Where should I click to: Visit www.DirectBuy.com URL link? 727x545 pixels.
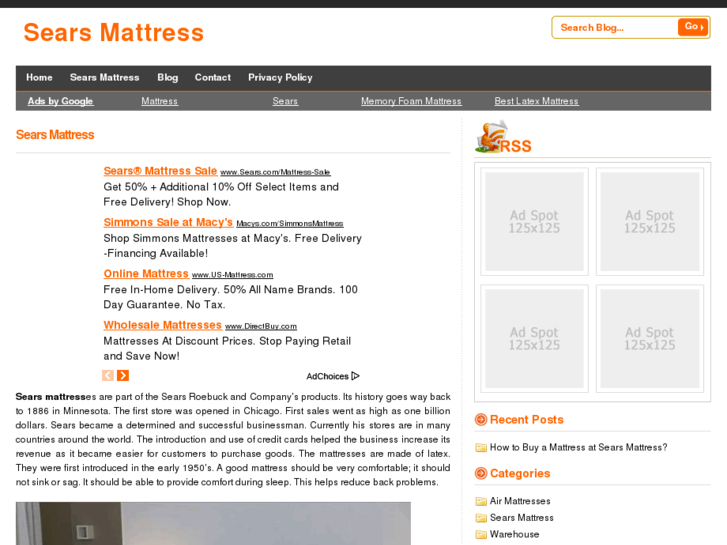click(261, 327)
